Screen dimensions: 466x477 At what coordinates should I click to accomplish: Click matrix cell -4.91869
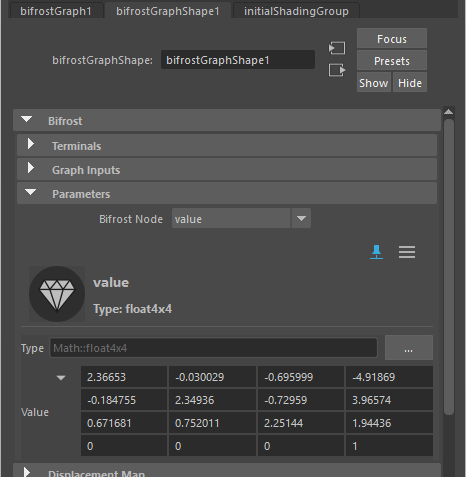coord(389,377)
